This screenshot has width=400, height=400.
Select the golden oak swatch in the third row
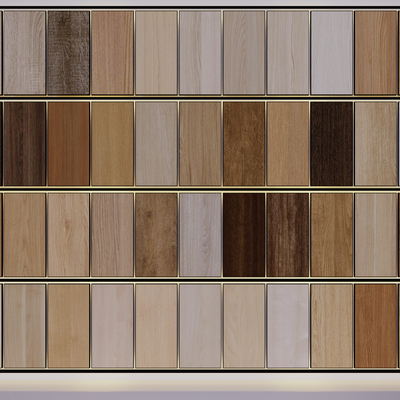tap(332, 235)
